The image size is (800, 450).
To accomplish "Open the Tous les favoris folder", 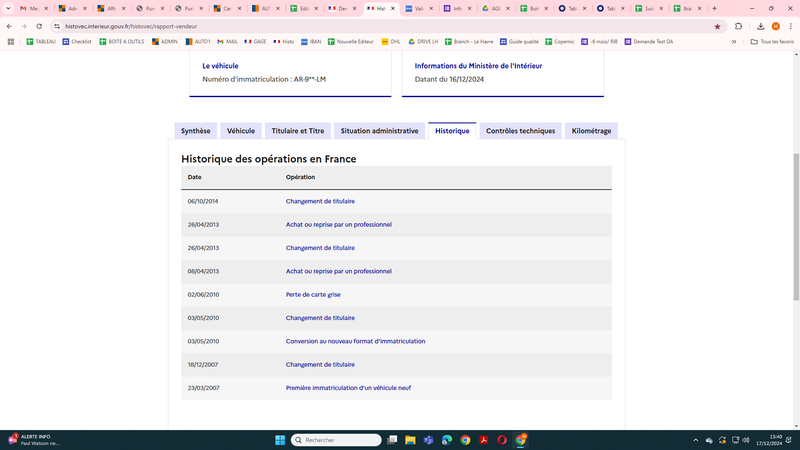I will pyautogui.click(x=772, y=42).
